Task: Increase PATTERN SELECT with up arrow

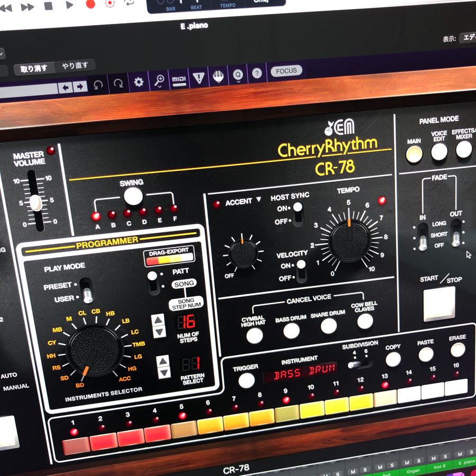Action: pos(163,361)
